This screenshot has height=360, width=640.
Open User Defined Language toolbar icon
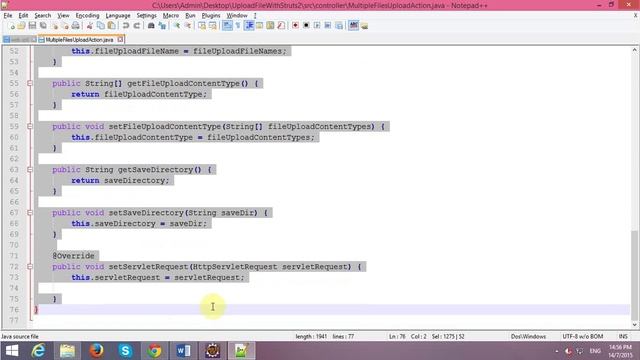pyautogui.click(x=259, y=26)
